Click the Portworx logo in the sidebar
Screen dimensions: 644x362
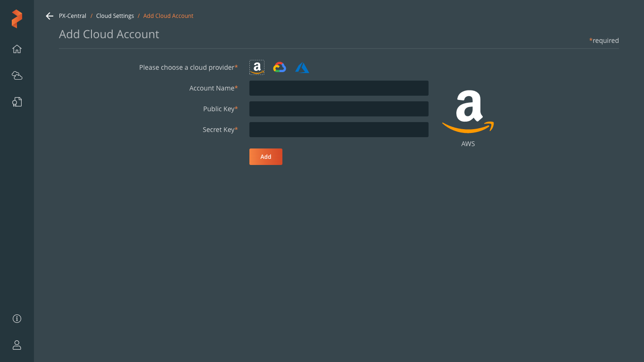coord(17,19)
